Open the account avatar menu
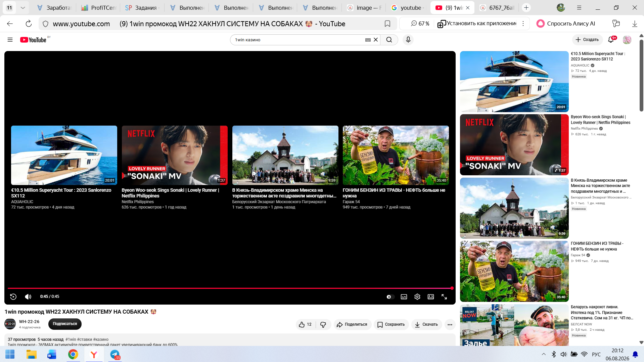The image size is (644, 362). tap(627, 40)
